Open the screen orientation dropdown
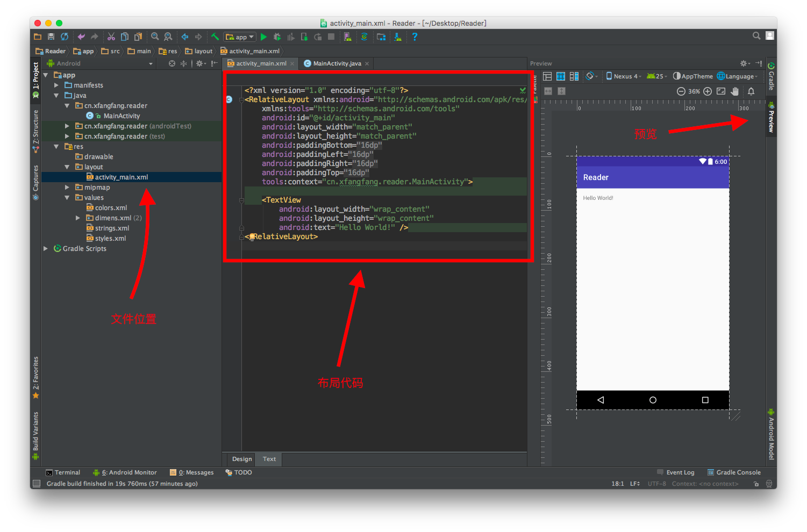The width and height of the screenshot is (807, 532). click(592, 76)
